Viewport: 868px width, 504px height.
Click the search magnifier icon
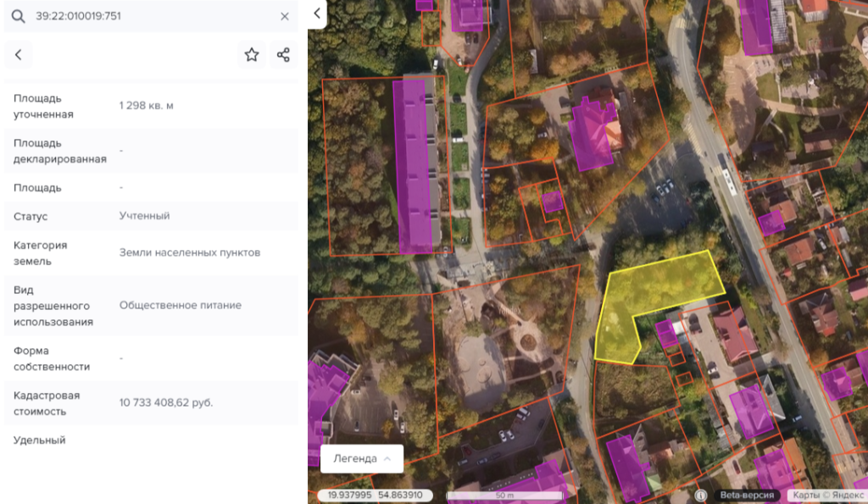click(19, 16)
